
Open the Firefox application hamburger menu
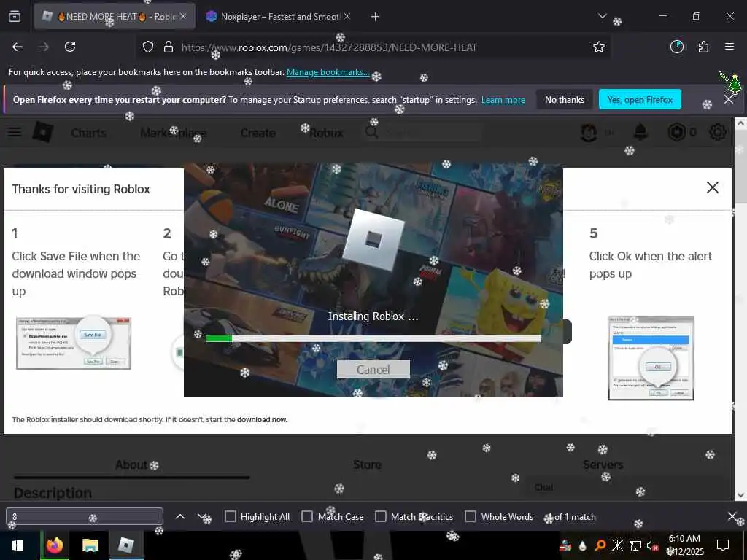pos(729,47)
